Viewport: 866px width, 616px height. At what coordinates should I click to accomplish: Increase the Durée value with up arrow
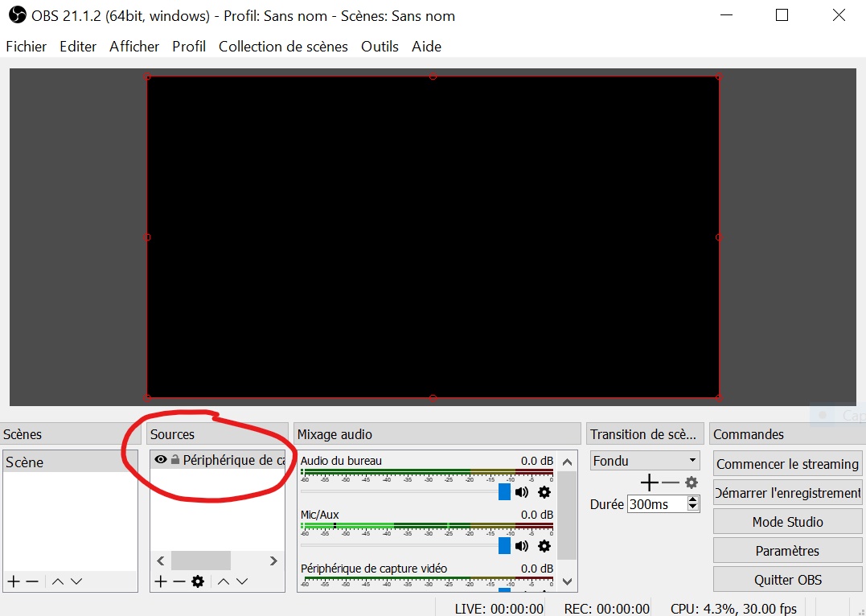693,500
